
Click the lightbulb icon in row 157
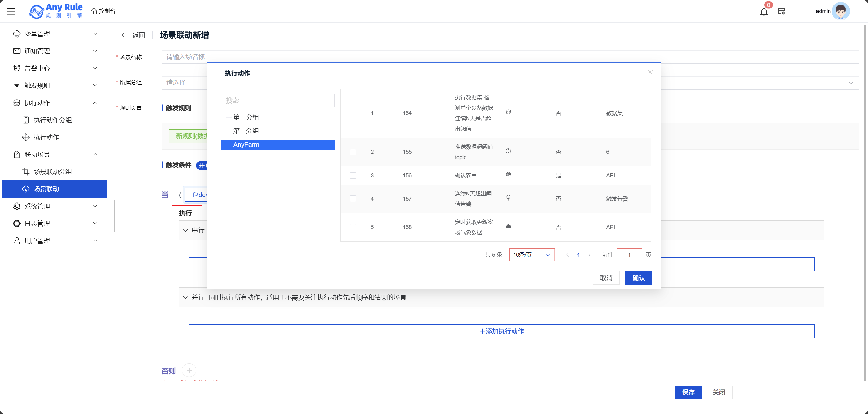(x=508, y=198)
